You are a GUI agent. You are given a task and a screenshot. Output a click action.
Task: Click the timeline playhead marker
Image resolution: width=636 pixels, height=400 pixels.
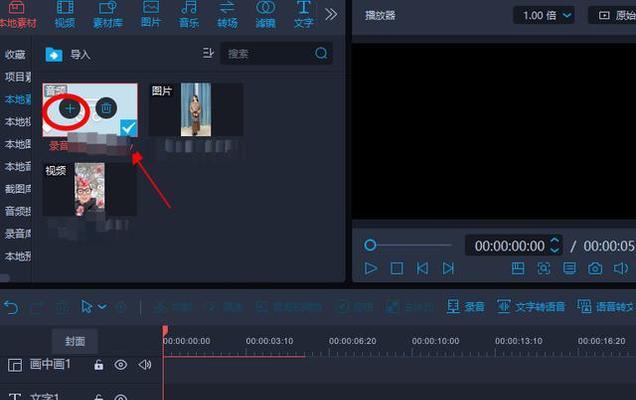(x=165, y=331)
